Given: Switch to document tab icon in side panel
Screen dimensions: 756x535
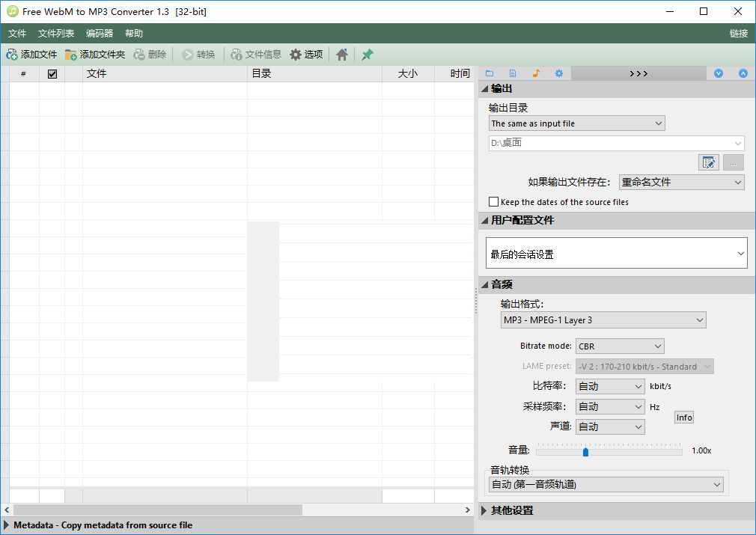Looking at the screenshot, I should tap(513, 73).
